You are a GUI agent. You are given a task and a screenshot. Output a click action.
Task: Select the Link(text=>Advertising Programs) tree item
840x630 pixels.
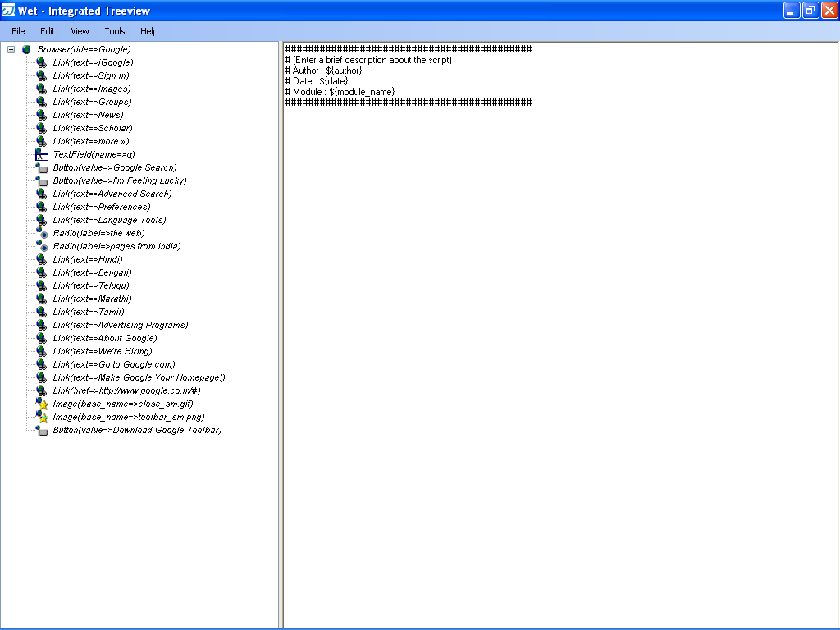[x=121, y=325]
